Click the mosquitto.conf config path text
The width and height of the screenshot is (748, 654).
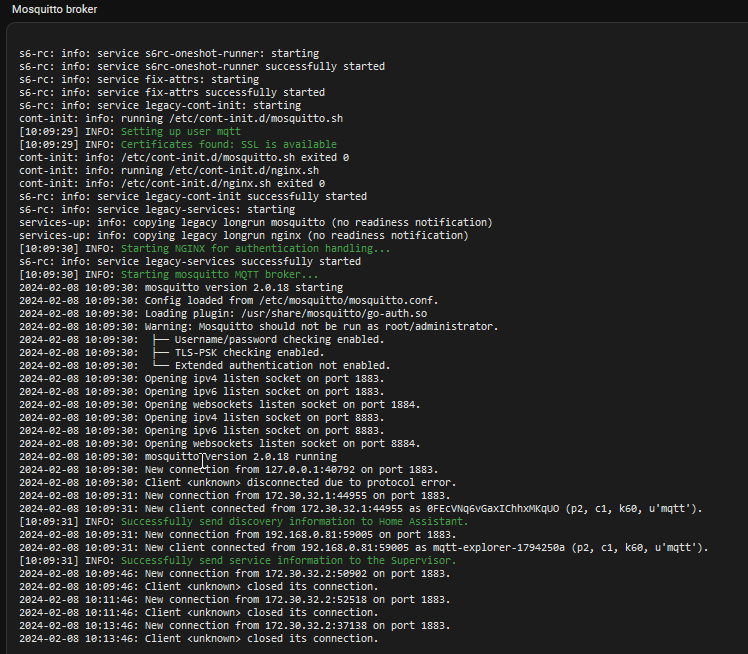(348, 301)
